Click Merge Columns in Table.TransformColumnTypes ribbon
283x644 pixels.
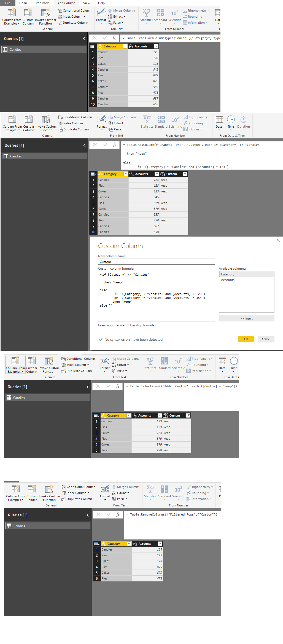click(122, 10)
